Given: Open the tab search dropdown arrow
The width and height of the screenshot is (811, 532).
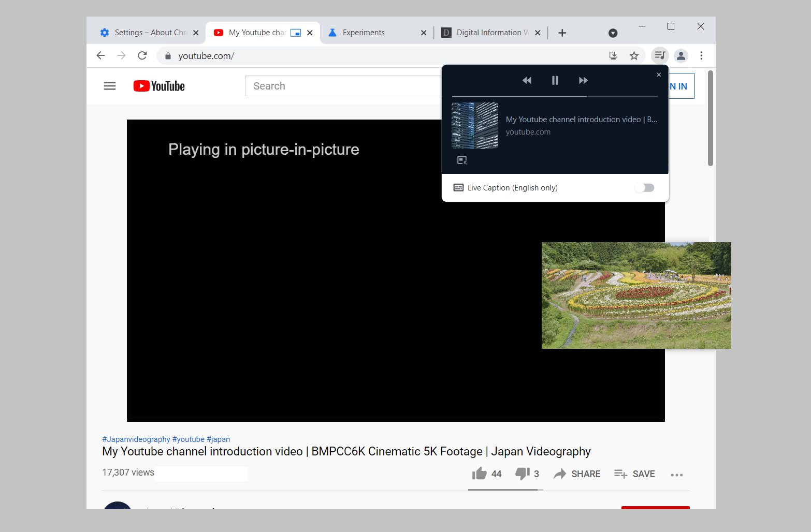Looking at the screenshot, I should point(613,33).
